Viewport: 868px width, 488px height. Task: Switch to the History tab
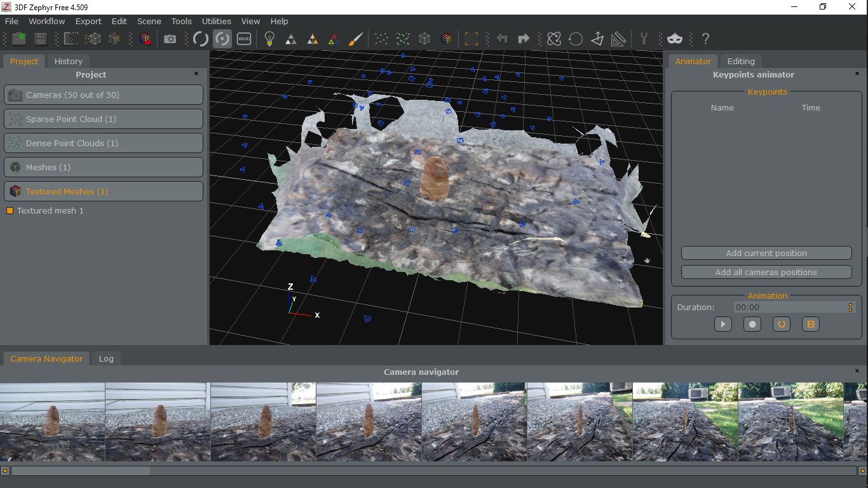68,61
